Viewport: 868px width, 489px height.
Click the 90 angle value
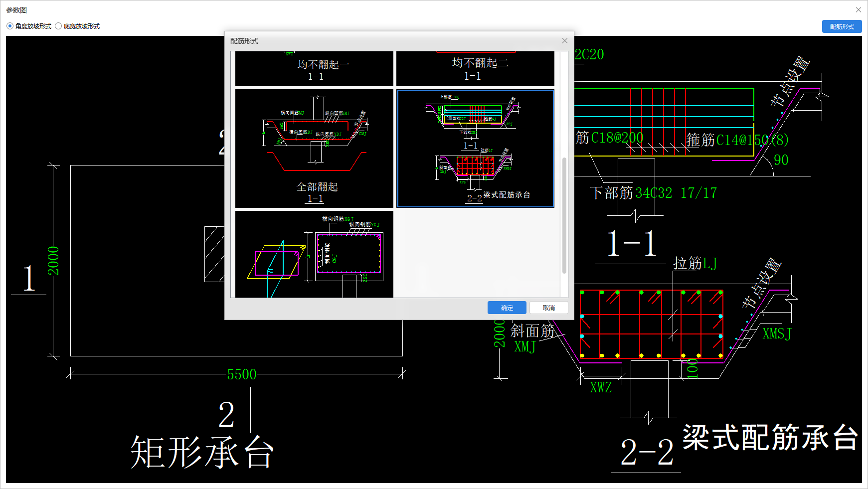coord(781,160)
